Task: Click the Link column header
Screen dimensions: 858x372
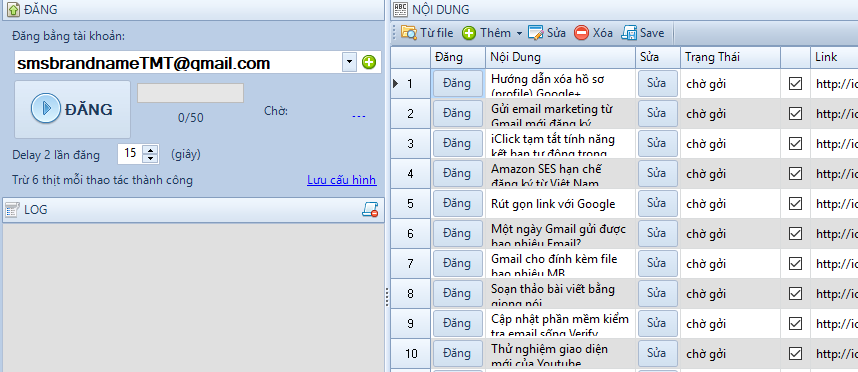Action: (834, 57)
